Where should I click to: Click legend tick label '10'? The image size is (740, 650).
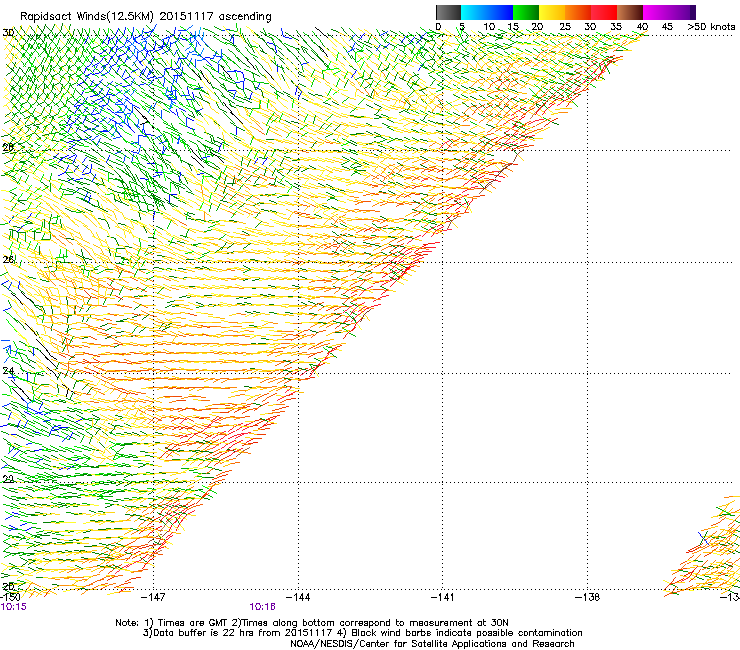489,27
